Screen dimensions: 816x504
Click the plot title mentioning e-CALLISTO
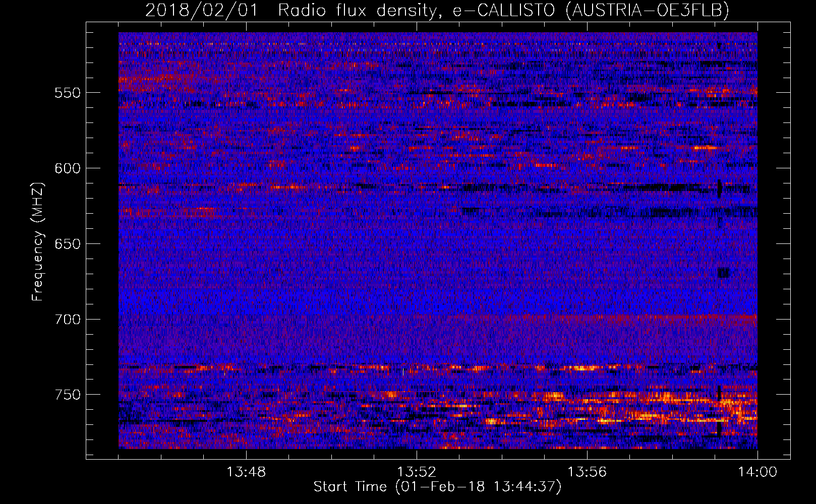437,10
